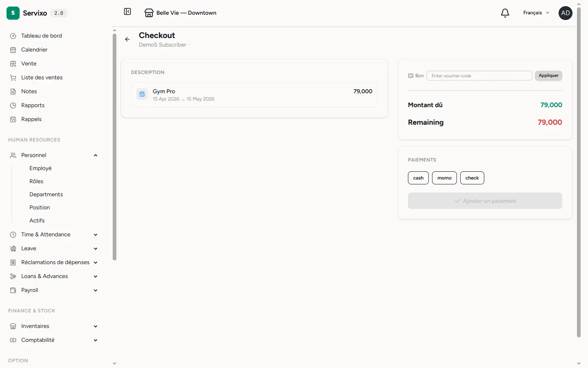The image size is (588, 368).
Task: Click the Gym Pro calendar icon
Action: [142, 94]
